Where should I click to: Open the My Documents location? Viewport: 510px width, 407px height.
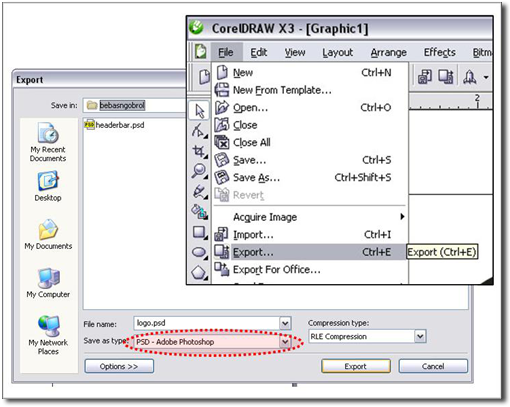[48, 234]
